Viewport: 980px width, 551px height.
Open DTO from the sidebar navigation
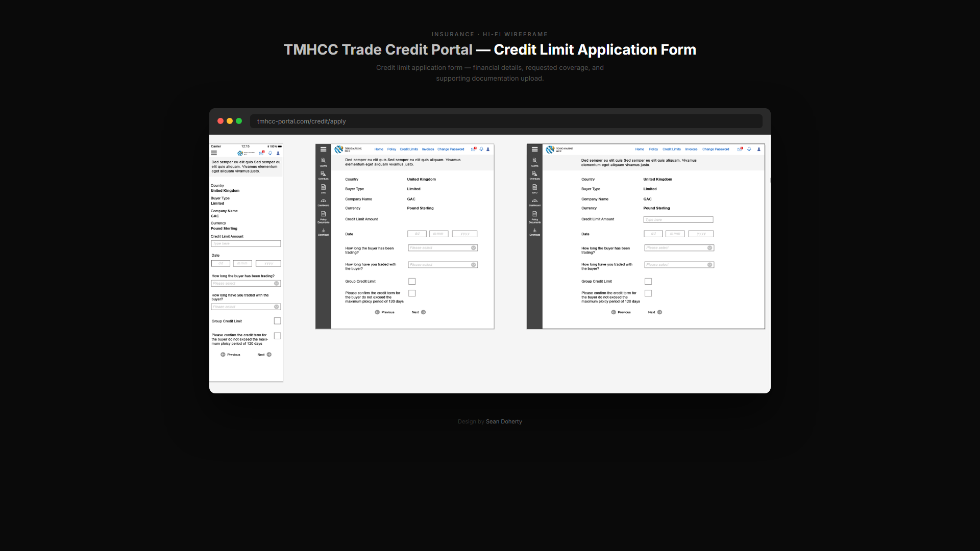[x=324, y=189]
